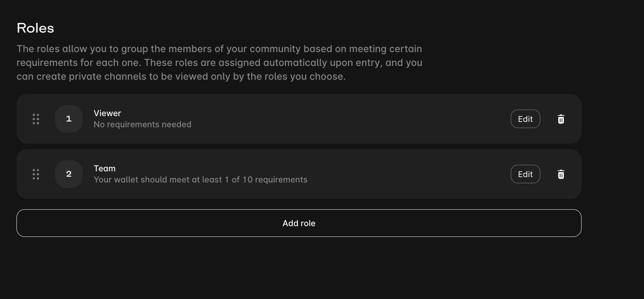Click the number 1 badge for Viewer
Viewport: 644px width, 299px height.
point(69,119)
